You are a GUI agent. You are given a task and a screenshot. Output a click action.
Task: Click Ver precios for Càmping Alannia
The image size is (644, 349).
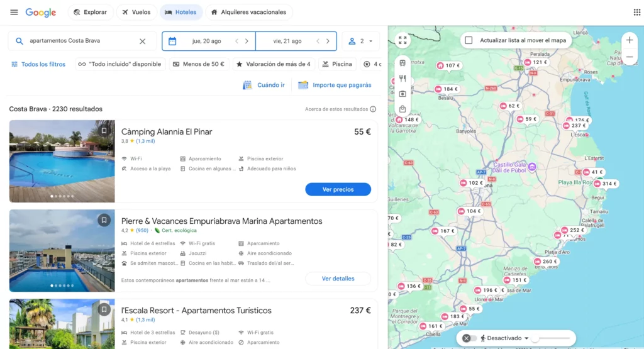coord(338,189)
